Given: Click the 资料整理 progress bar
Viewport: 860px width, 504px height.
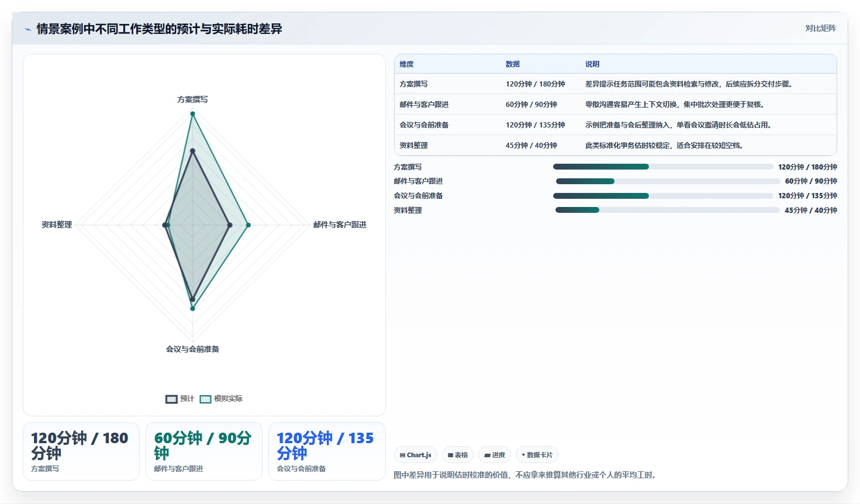Looking at the screenshot, I should (x=668, y=210).
